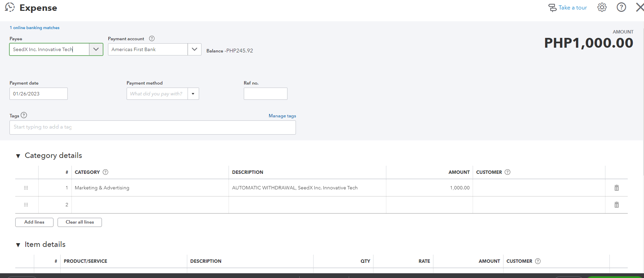This screenshot has height=278, width=644.
Task: Click the Payment account help icon
Action: pyautogui.click(x=152, y=39)
